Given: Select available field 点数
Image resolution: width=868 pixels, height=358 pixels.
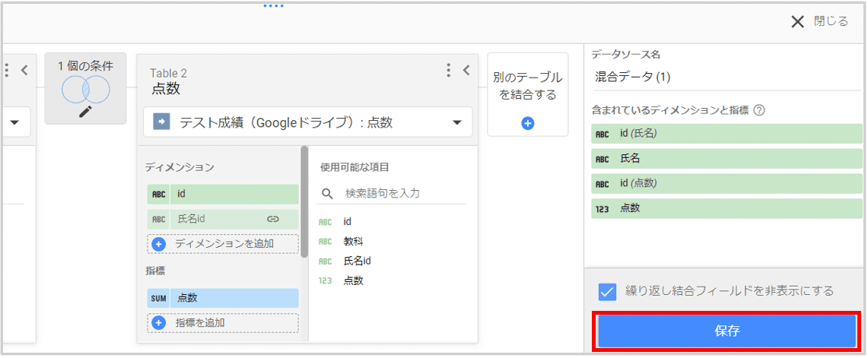Looking at the screenshot, I should [x=354, y=280].
